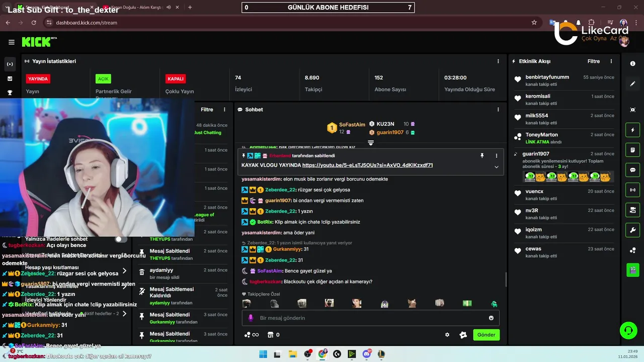This screenshot has width=644, height=362.
Task: Open the hamburger menu beside Kick logo
Action: (11, 42)
